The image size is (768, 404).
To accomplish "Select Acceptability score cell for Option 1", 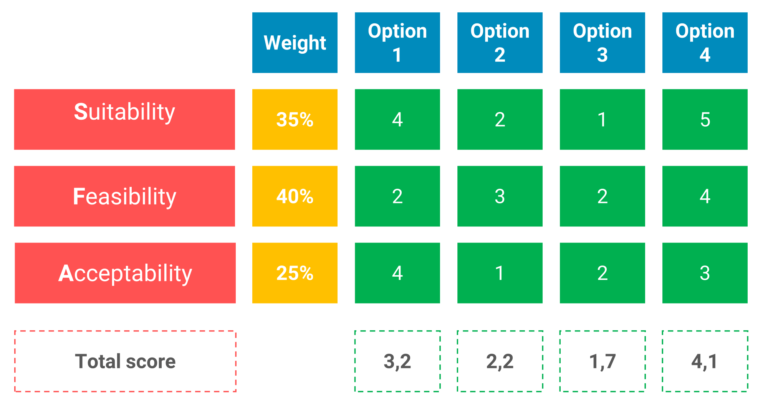I will (397, 272).
